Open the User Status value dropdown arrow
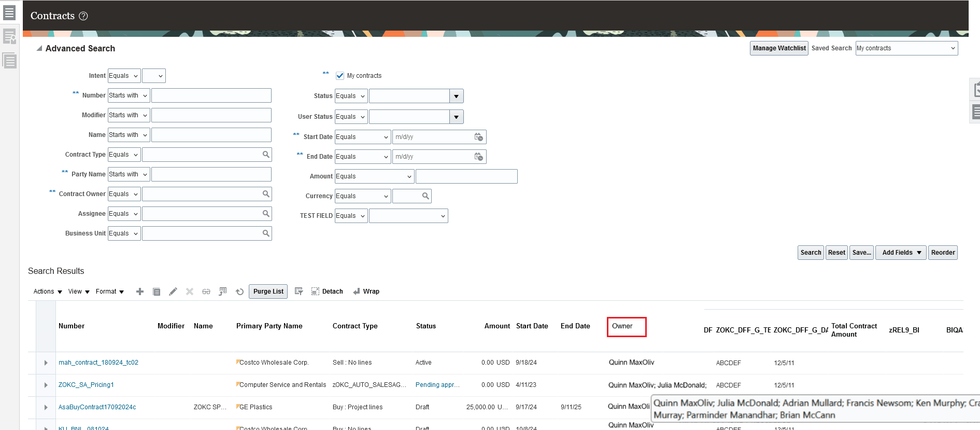 click(x=456, y=117)
